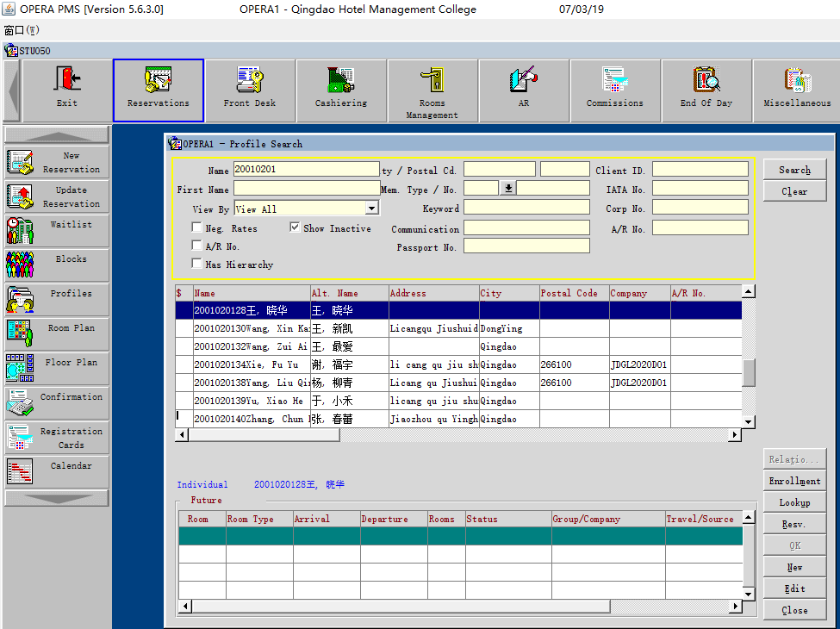Open the Floor Plan sidebar item
This screenshot has width=840, height=629.
(x=57, y=369)
